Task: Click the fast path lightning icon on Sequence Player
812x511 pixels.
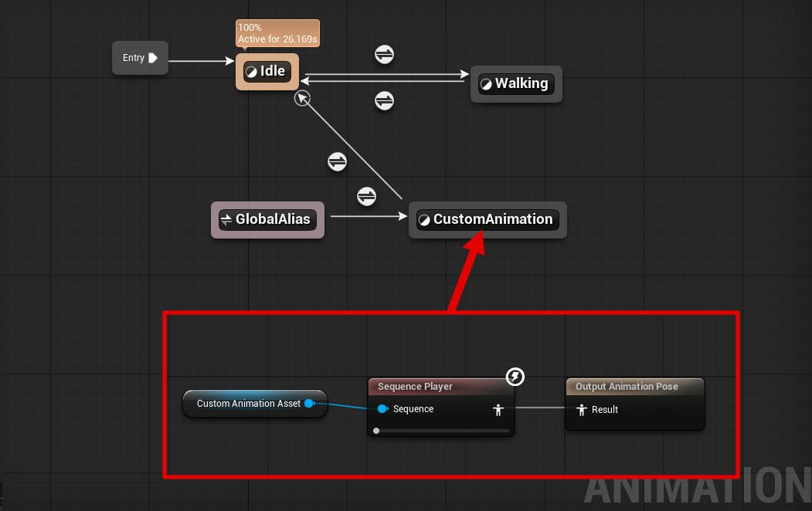Action: pos(515,377)
